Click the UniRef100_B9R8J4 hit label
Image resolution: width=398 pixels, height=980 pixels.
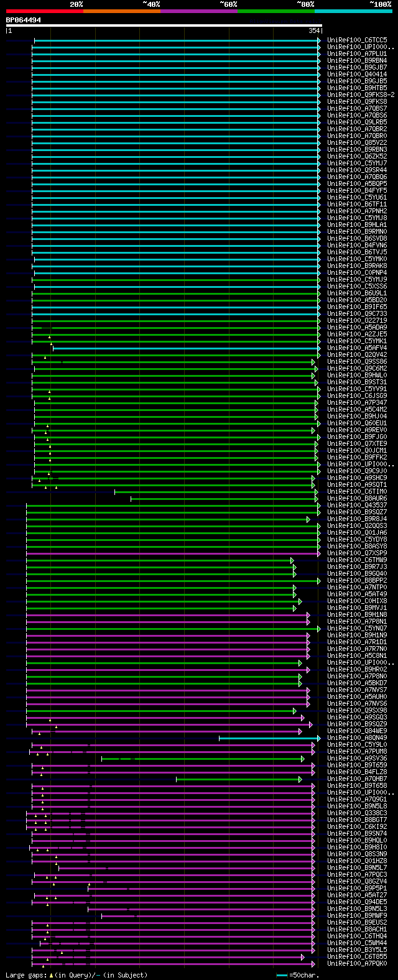click(x=357, y=519)
